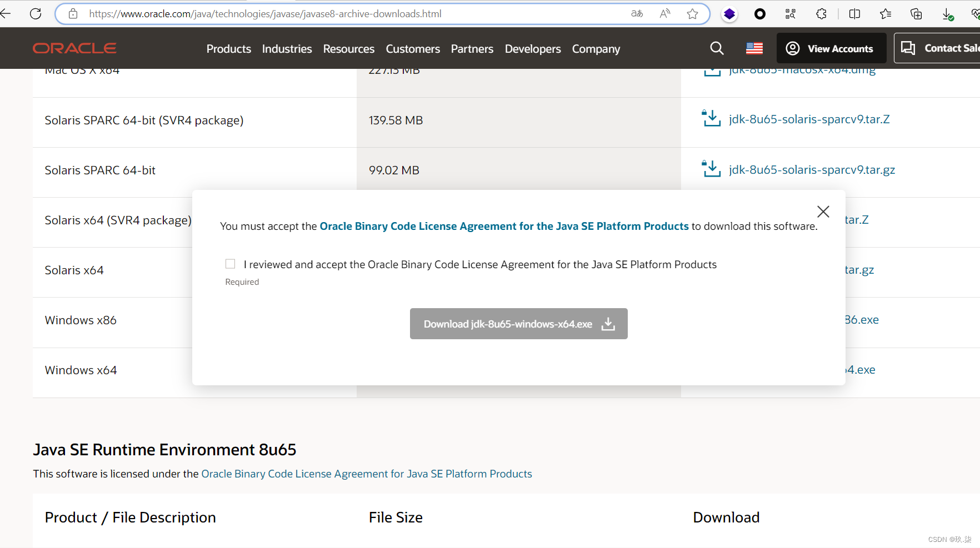Click the Solaris x64 SVR4 tar.Z link

(x=857, y=220)
